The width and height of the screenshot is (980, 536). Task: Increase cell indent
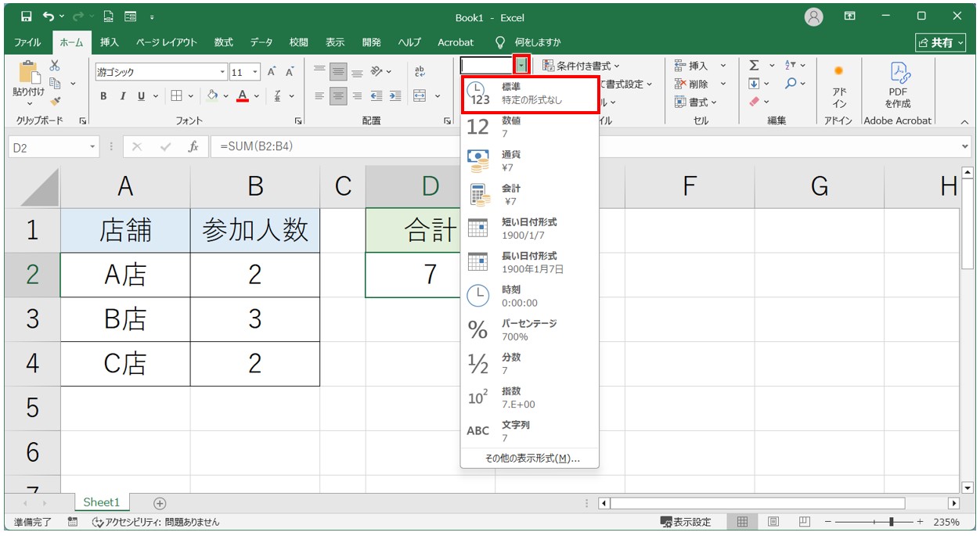point(395,96)
